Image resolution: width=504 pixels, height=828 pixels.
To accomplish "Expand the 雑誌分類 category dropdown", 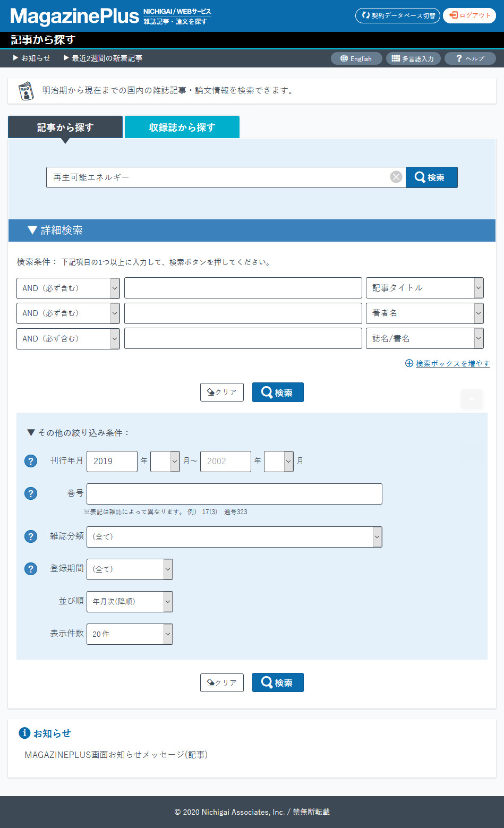I will pyautogui.click(x=234, y=537).
